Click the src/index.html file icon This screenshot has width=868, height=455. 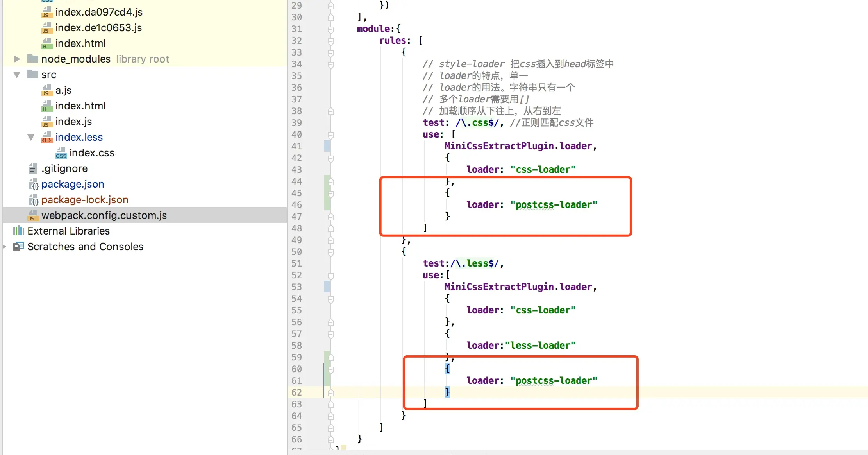click(x=47, y=106)
